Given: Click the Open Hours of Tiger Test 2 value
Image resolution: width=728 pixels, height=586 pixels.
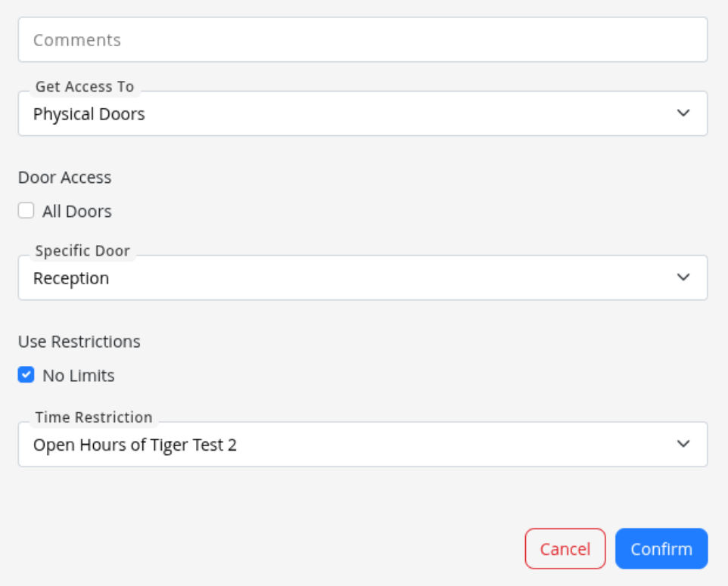Looking at the screenshot, I should tap(135, 445).
